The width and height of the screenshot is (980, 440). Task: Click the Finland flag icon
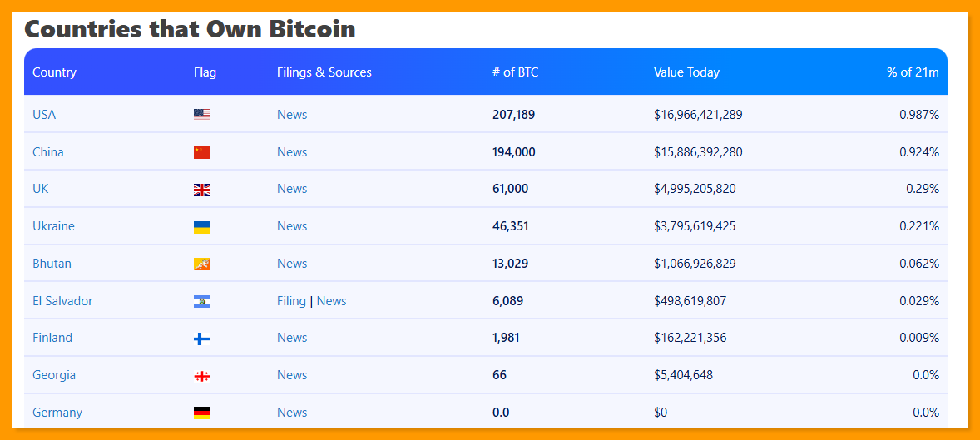202,339
